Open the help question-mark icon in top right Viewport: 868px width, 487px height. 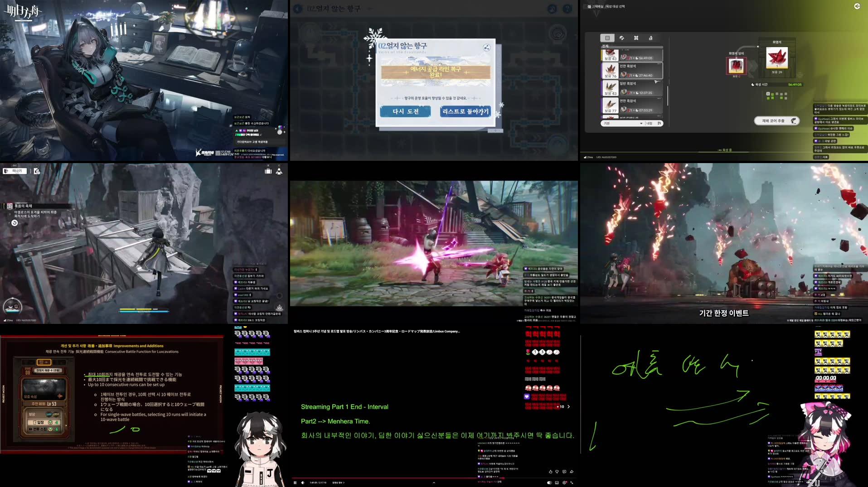[x=567, y=9]
